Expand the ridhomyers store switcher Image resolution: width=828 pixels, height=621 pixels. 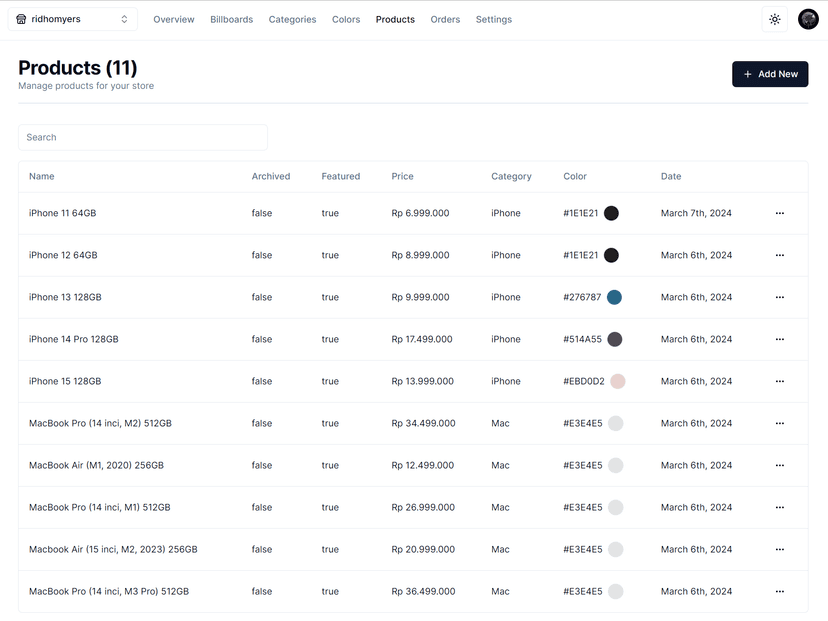(x=73, y=19)
